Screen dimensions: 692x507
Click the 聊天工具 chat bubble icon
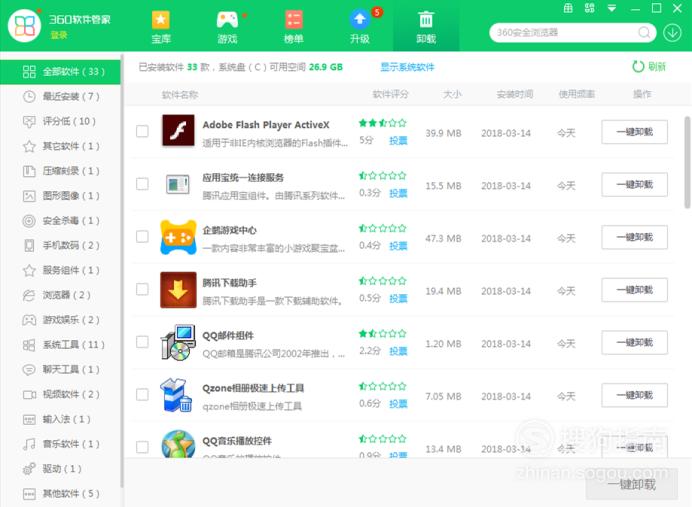(x=29, y=369)
